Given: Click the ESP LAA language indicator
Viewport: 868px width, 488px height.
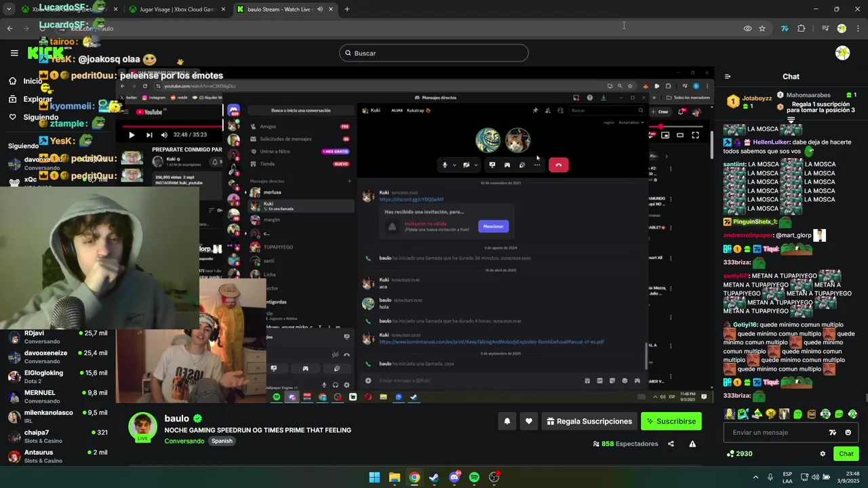Looking at the screenshot, I should tap(787, 477).
